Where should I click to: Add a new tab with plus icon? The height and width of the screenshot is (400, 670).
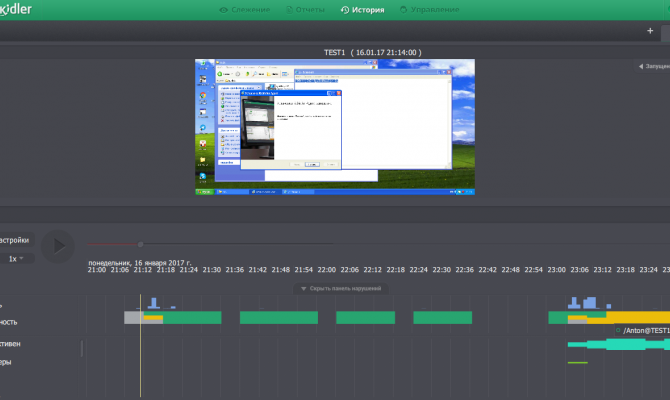[650, 31]
